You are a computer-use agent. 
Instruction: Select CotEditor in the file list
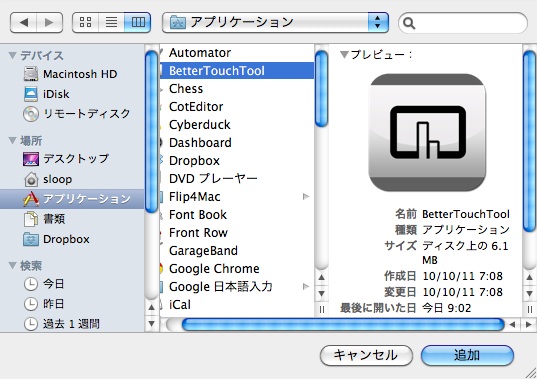click(237, 106)
